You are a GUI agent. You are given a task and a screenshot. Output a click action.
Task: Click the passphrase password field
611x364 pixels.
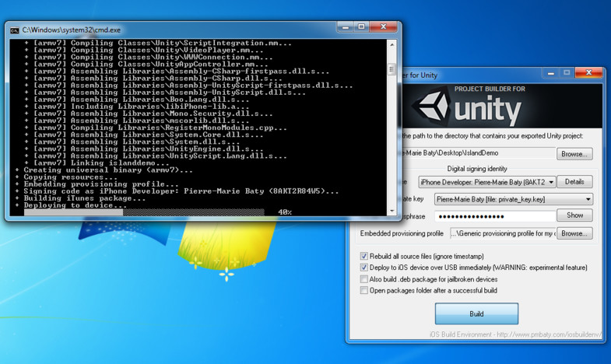[495, 216]
